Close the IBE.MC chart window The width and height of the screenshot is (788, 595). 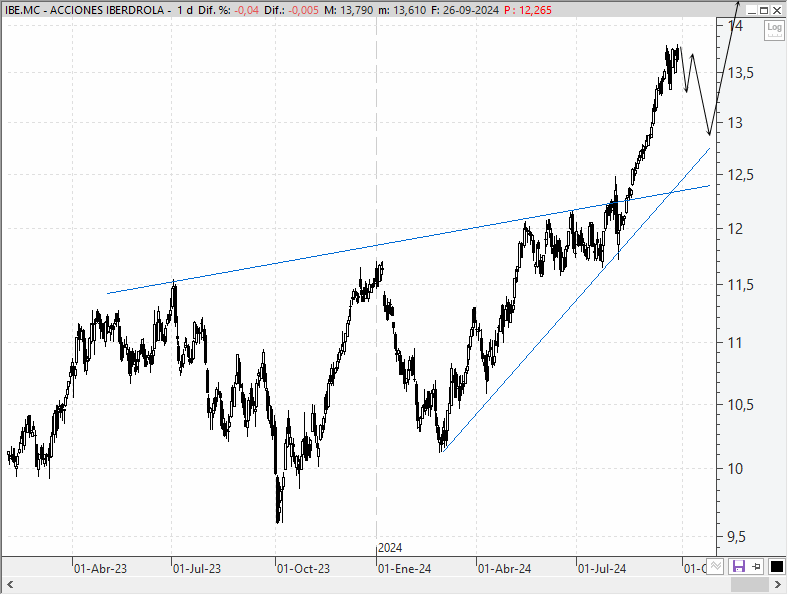tap(777, 10)
